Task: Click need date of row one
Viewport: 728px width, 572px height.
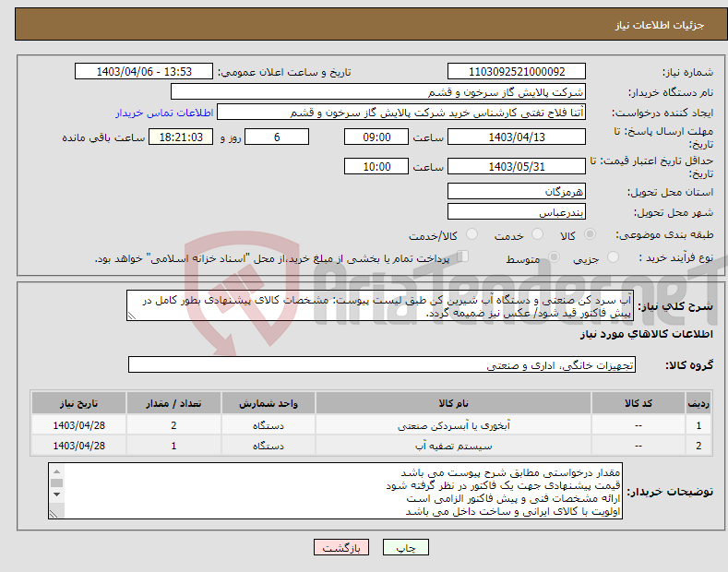Action: coord(79,425)
